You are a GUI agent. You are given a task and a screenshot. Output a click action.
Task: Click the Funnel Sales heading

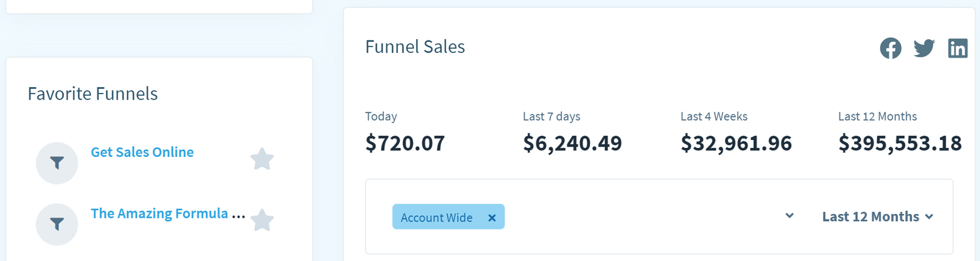tap(415, 47)
